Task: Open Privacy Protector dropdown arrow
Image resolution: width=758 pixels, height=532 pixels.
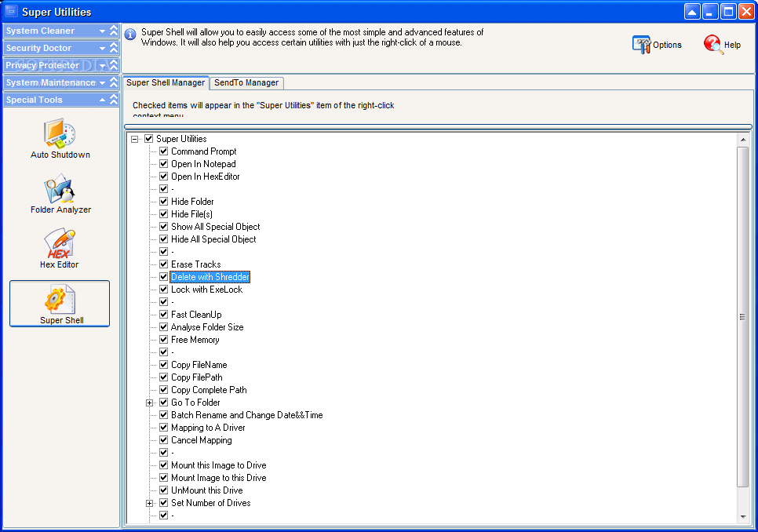Action: pos(102,66)
